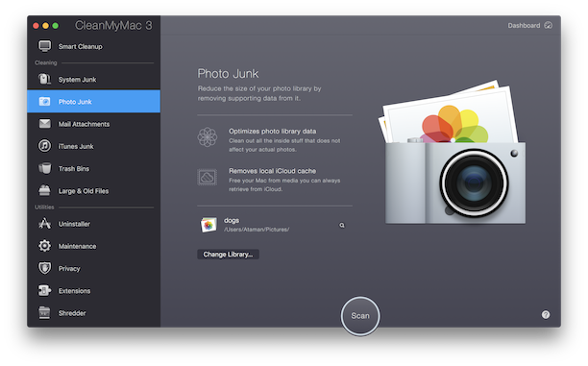Click Optimizes photo library data text
Screen dimensions: 588x366
pyautogui.click(x=272, y=131)
